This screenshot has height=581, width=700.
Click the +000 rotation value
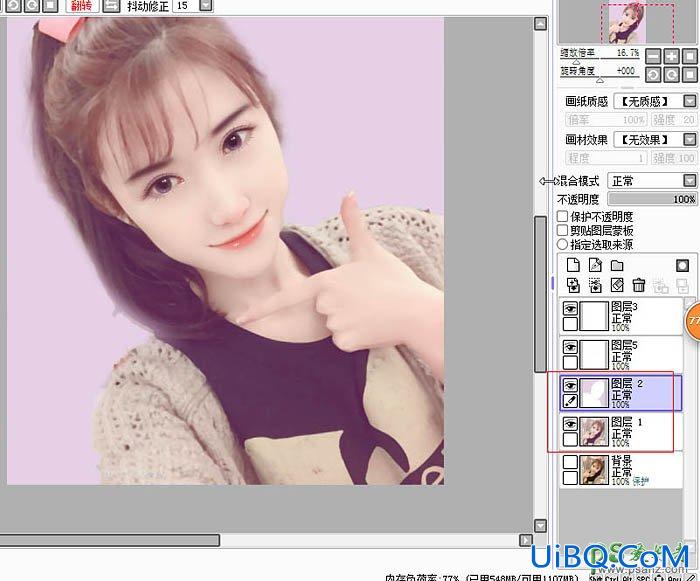[625, 71]
